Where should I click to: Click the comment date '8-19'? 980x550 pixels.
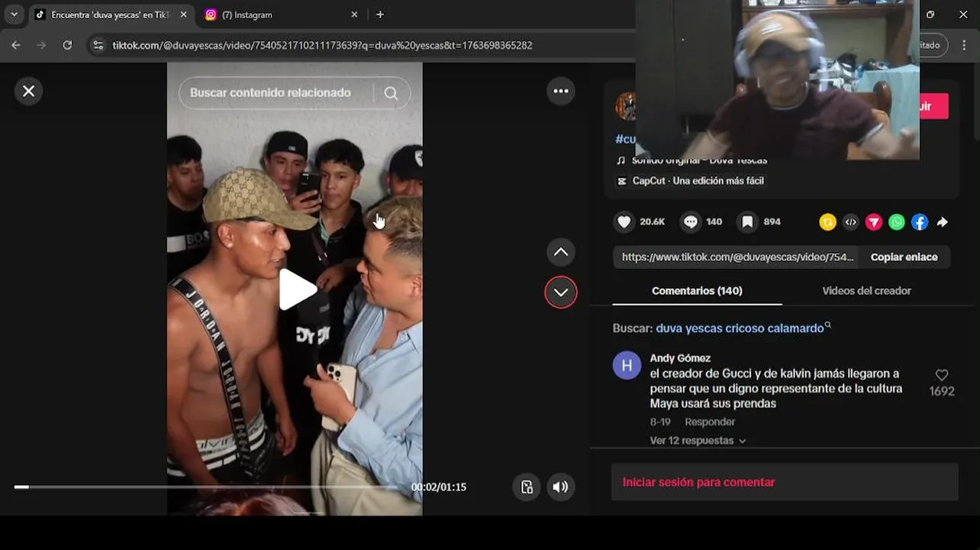(660, 422)
